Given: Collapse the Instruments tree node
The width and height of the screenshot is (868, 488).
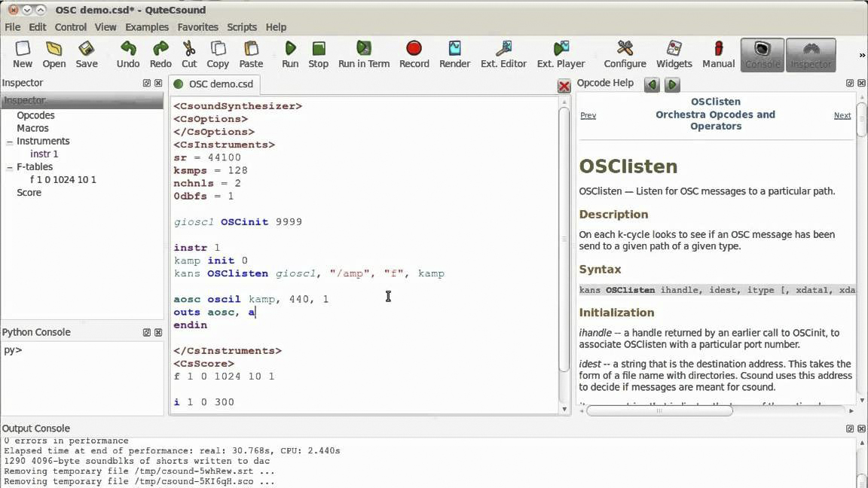Looking at the screenshot, I should pos(10,142).
